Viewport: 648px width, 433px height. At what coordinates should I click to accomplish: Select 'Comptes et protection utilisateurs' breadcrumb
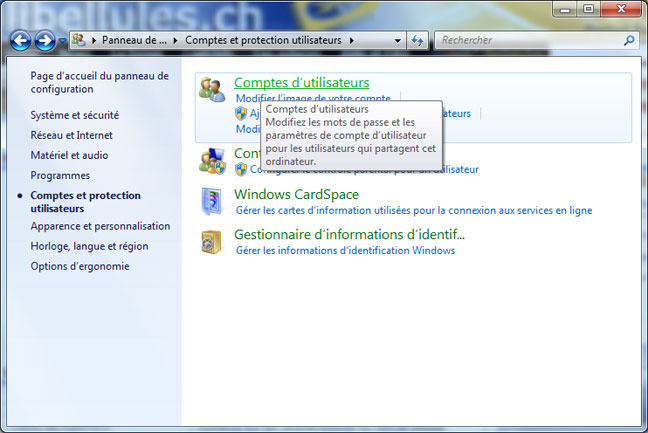263,40
